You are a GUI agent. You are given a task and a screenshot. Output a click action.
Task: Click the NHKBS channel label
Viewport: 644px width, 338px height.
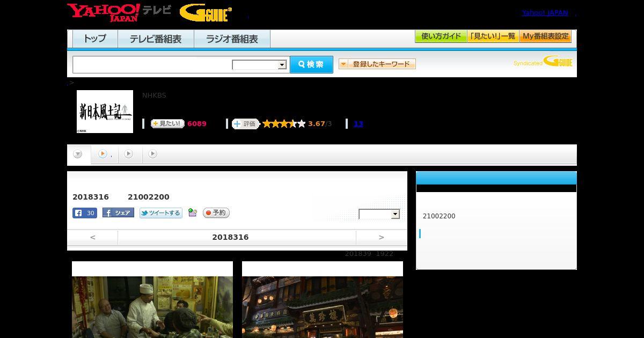point(154,95)
